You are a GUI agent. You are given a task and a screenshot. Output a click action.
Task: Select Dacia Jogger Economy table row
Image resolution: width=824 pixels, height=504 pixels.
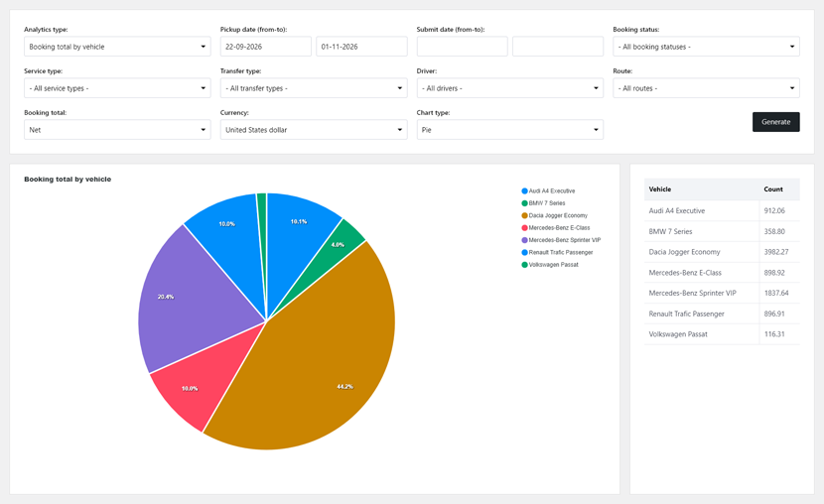coord(722,252)
